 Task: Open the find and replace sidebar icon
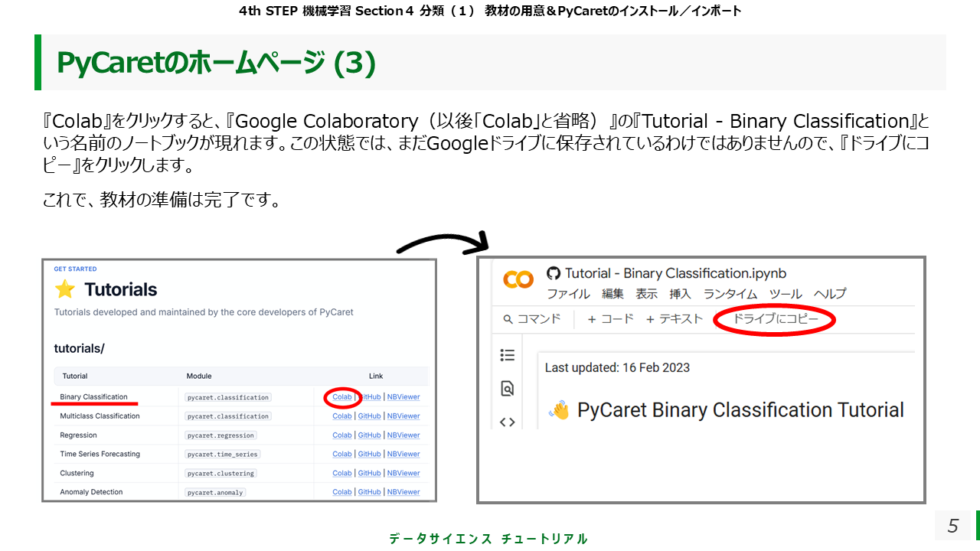[507, 389]
